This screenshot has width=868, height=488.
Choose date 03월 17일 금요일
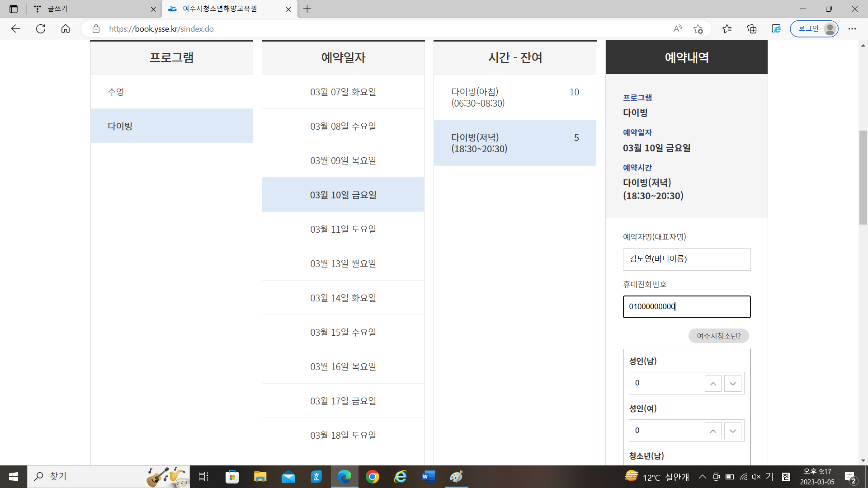click(x=343, y=401)
